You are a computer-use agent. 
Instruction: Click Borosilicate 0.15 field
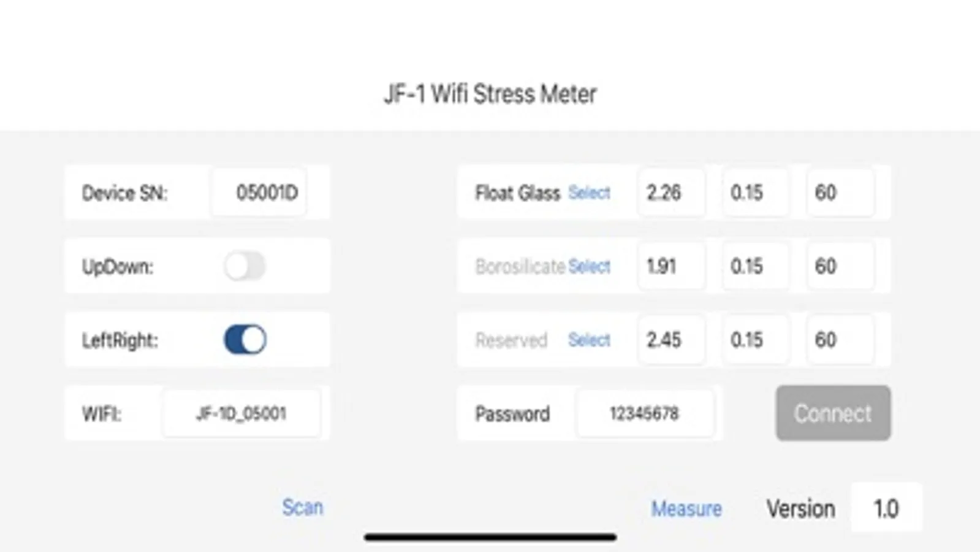click(754, 266)
